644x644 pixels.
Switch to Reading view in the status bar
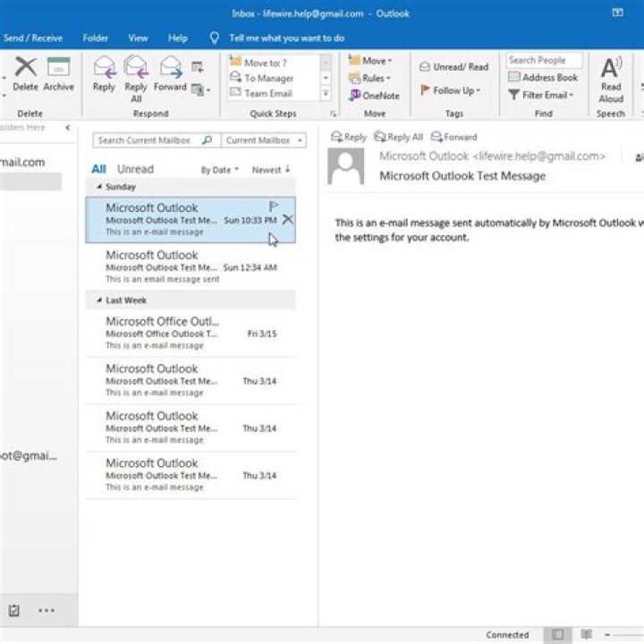point(586,634)
